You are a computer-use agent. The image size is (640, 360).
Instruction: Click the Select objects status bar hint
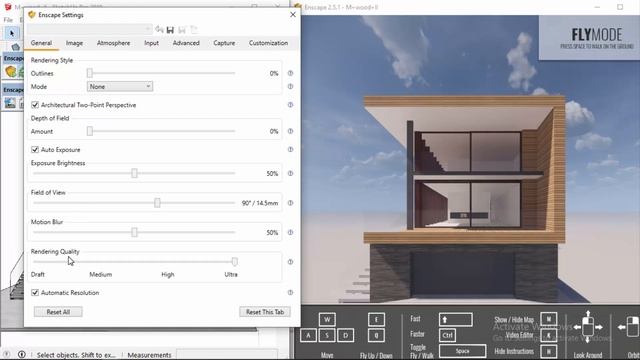[76, 355]
